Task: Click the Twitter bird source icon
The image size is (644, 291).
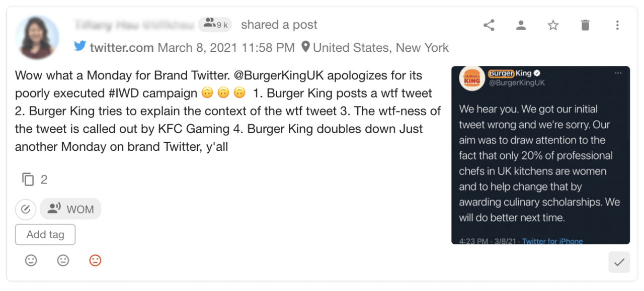Action: (80, 47)
